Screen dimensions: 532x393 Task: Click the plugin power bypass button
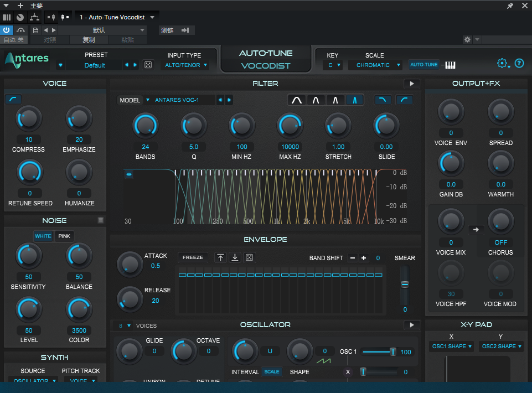coord(7,30)
